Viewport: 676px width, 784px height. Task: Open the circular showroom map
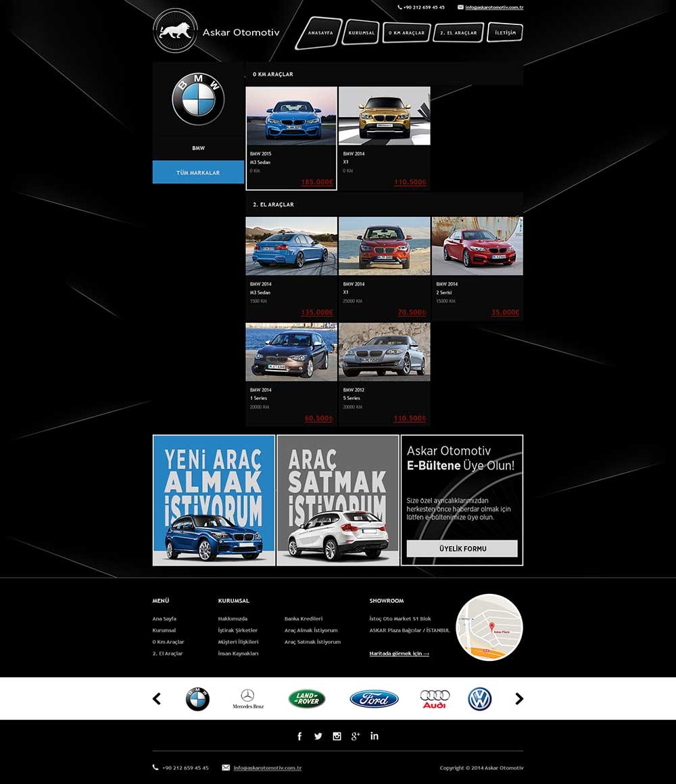tap(489, 627)
